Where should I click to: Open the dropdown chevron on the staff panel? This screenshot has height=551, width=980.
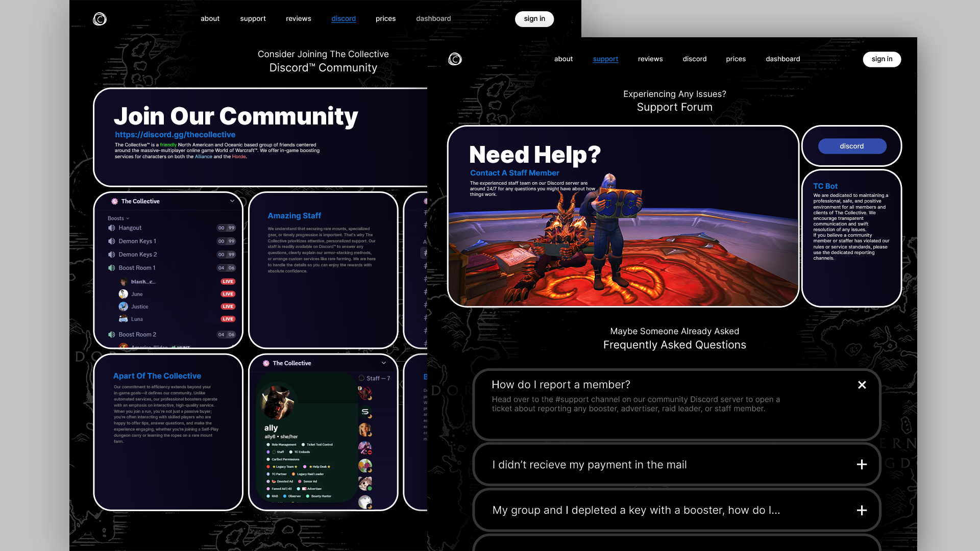point(384,363)
